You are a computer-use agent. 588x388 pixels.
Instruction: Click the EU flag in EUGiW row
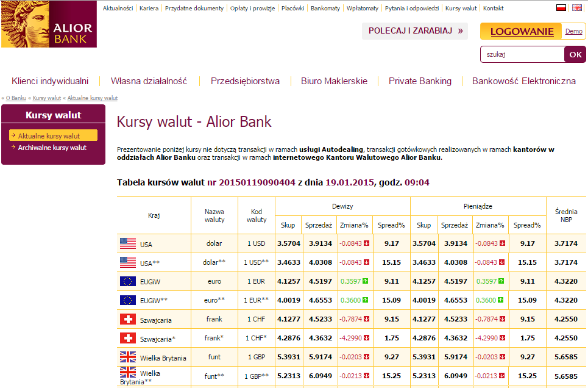point(128,281)
